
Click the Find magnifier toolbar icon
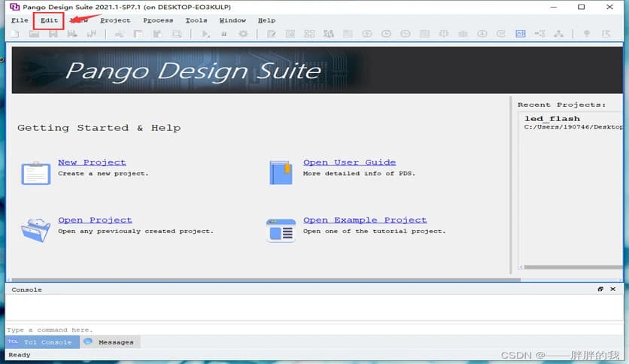(177, 34)
